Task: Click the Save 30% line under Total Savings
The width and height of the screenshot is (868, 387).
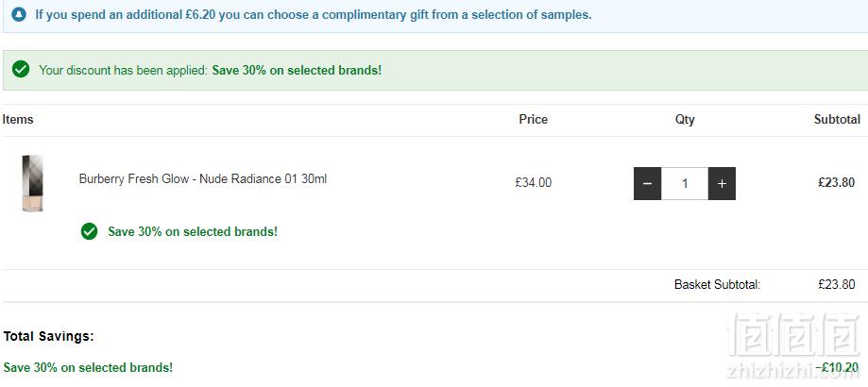Action: 88,367
